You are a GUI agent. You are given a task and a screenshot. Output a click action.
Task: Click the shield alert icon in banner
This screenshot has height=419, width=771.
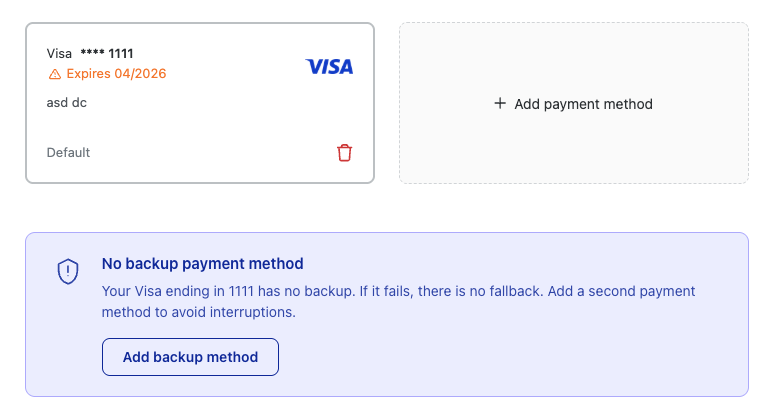(68, 271)
